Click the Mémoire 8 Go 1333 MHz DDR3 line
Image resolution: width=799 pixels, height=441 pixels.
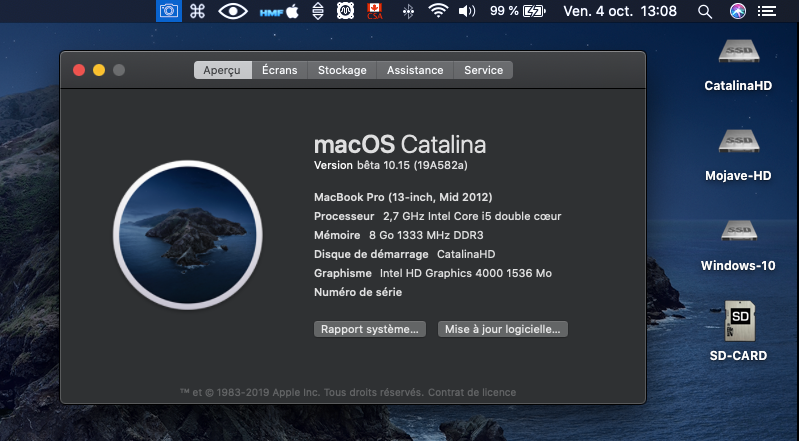[x=398, y=235]
